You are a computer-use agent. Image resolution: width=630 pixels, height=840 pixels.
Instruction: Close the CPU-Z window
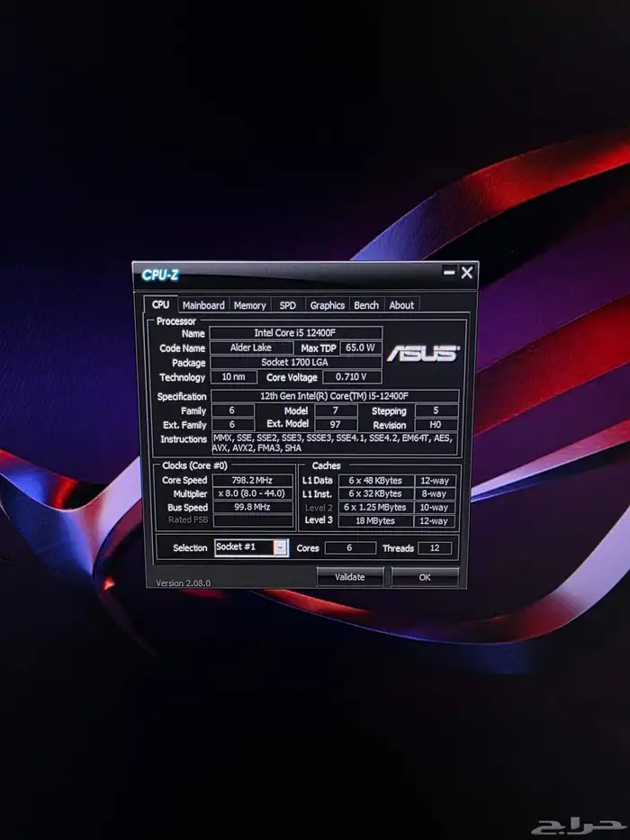coord(466,272)
